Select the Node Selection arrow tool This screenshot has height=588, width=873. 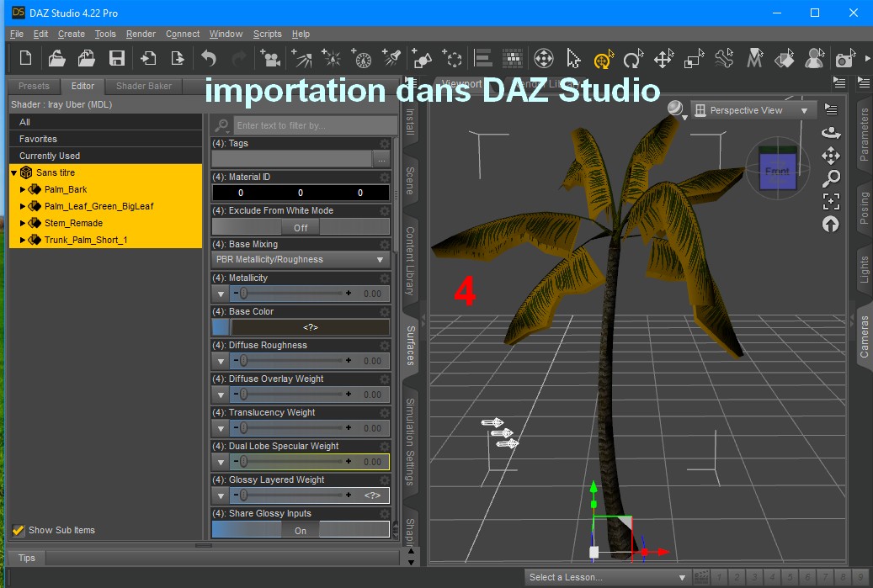pyautogui.click(x=573, y=58)
